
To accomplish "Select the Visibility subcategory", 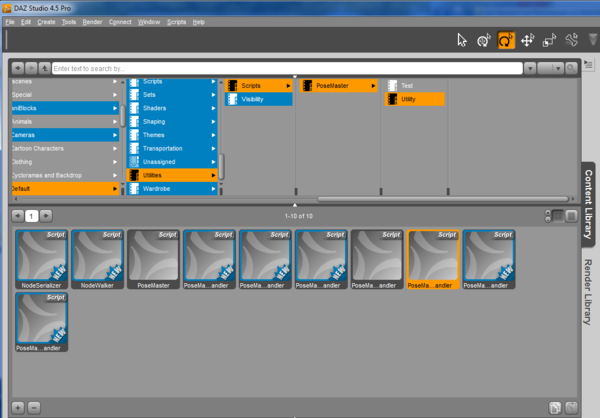I will 259,99.
